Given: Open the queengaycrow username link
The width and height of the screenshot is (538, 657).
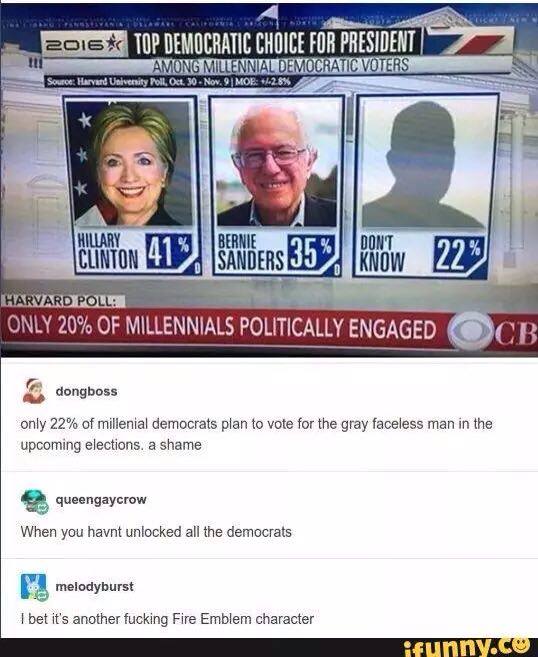Looking at the screenshot, I should pos(101,499).
